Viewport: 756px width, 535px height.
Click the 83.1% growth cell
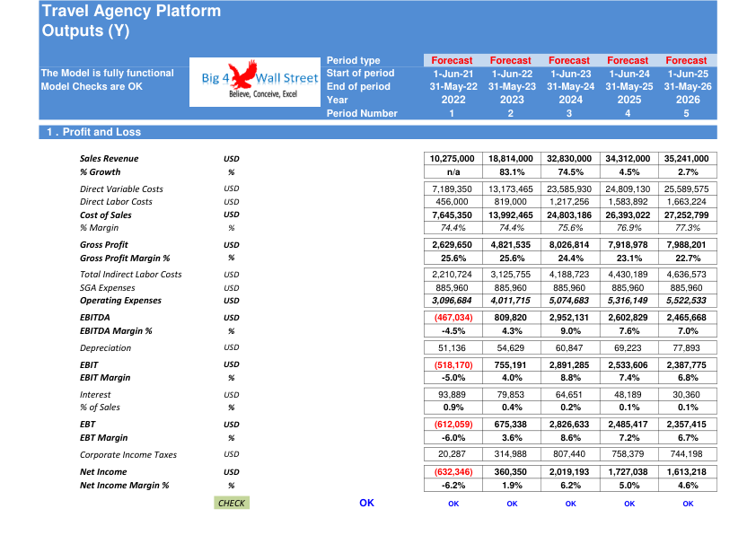click(x=512, y=172)
